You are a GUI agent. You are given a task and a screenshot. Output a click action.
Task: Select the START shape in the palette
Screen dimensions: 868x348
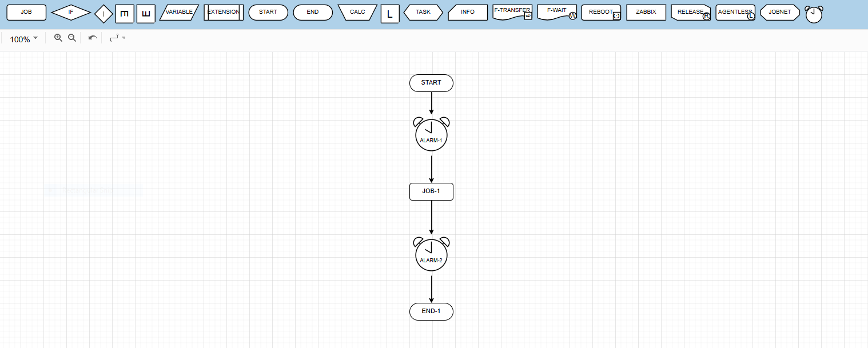(268, 12)
